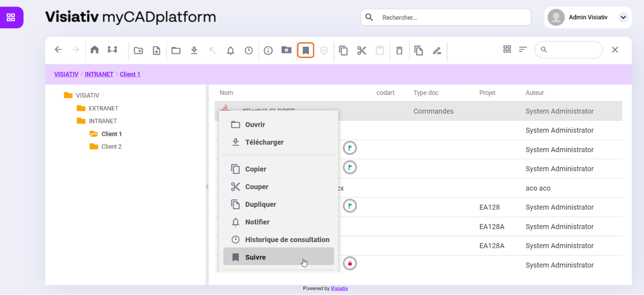
Task: Click the INTRANET breadcrumb link
Action: [99, 74]
